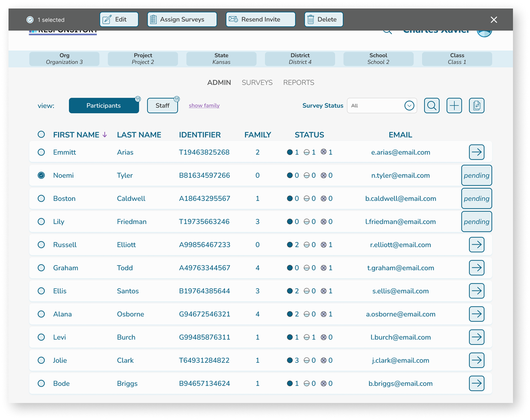Open Jolie Clark details arrow
530x420 pixels.
(x=476, y=360)
